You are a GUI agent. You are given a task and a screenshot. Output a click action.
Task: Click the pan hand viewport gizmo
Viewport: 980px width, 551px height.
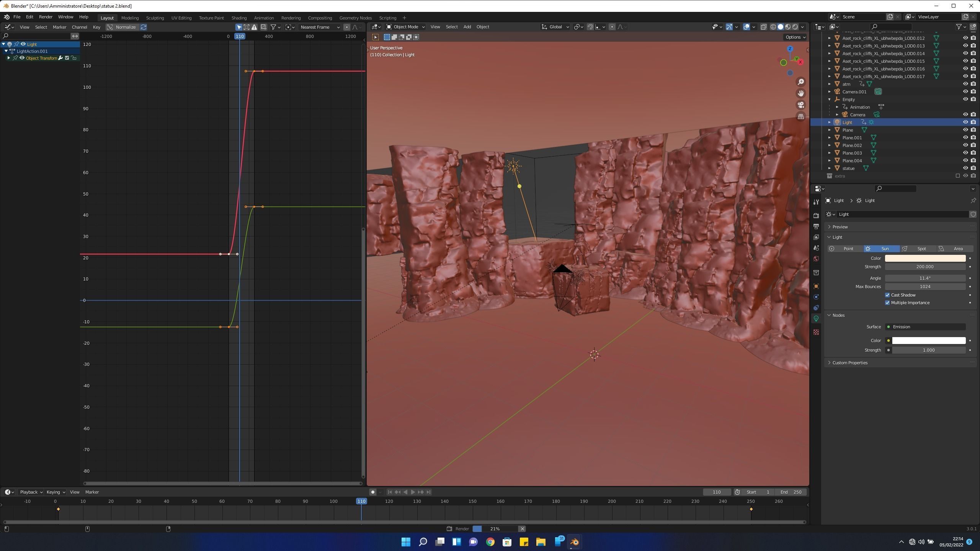click(800, 93)
